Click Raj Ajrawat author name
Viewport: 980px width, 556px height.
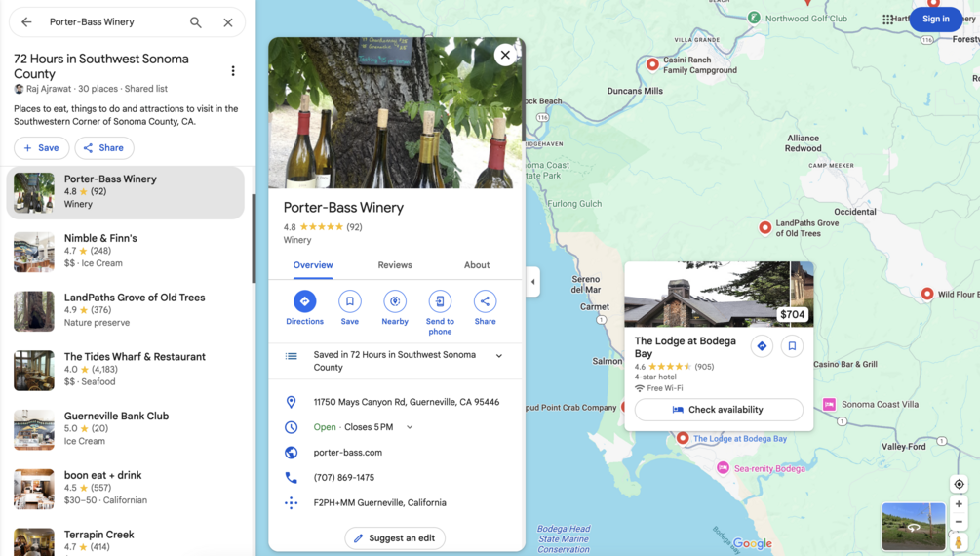pyautogui.click(x=49, y=89)
